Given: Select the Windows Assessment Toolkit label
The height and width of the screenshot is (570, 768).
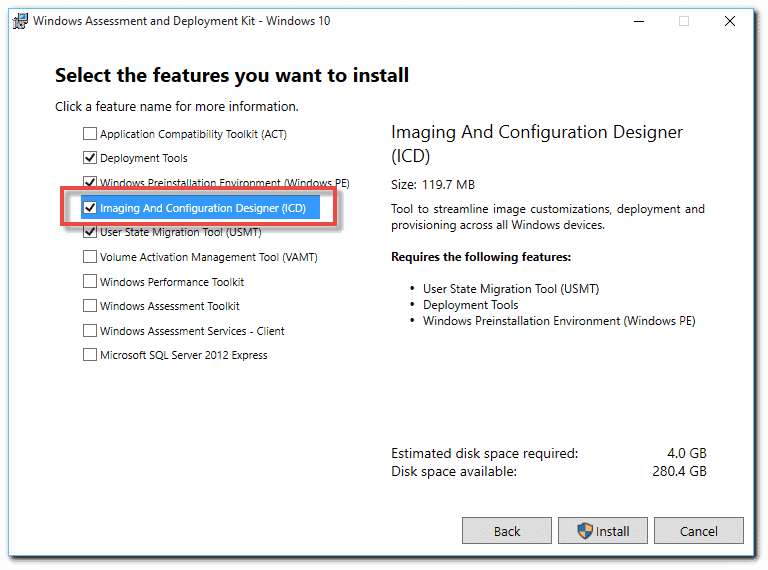Looking at the screenshot, I should pyautogui.click(x=169, y=306).
